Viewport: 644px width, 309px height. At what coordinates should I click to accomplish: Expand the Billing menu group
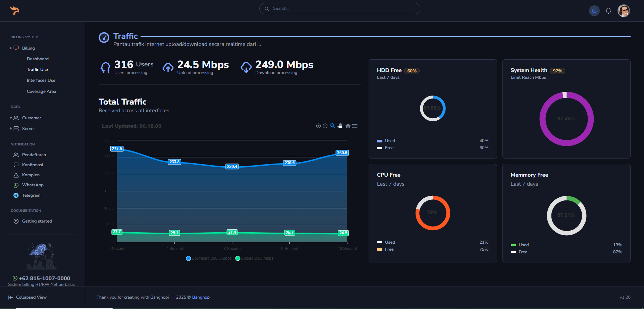[x=28, y=48]
